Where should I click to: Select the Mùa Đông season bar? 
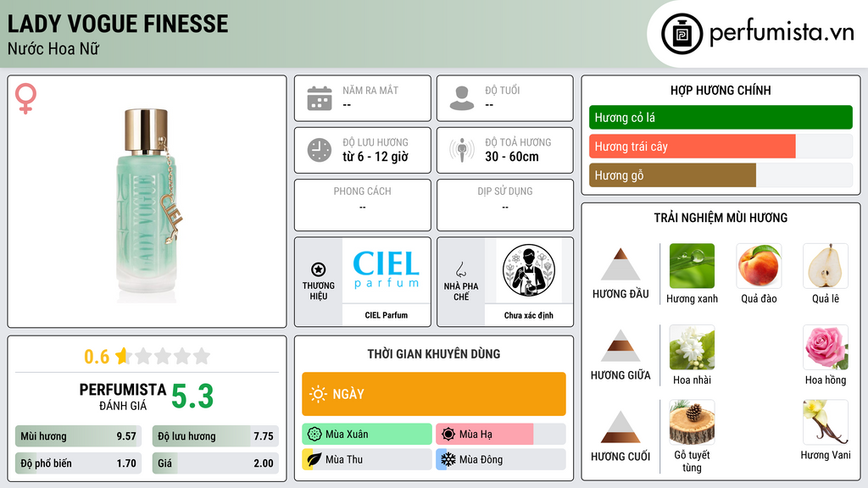500,459
